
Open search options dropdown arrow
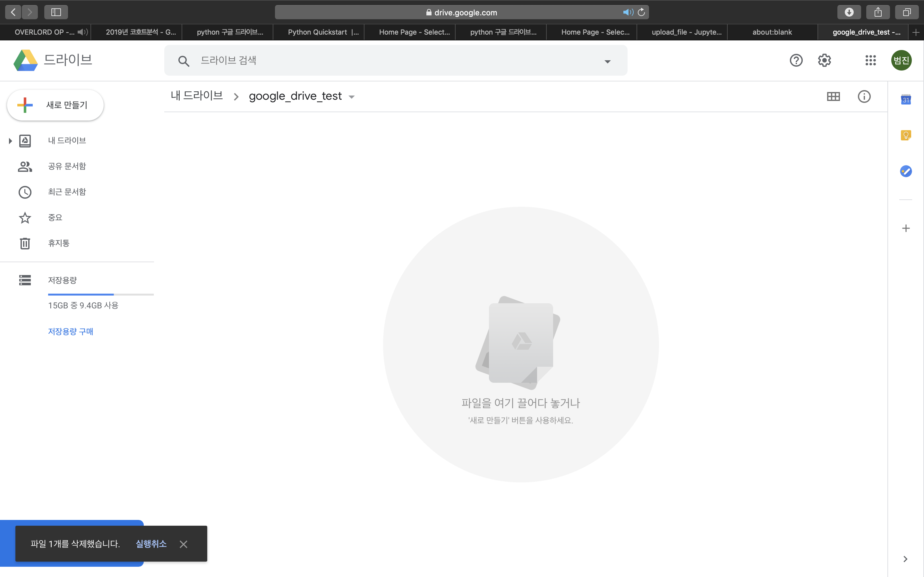pos(607,62)
